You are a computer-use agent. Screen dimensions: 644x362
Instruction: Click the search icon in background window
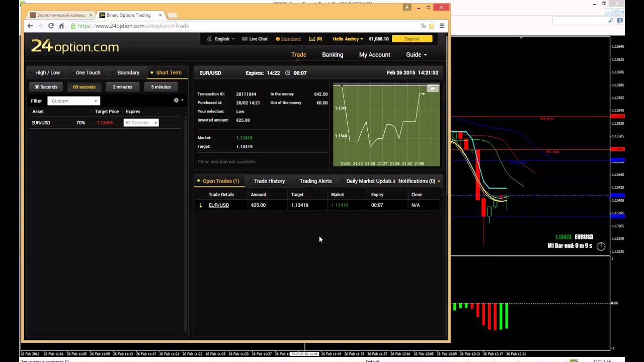(611, 21)
